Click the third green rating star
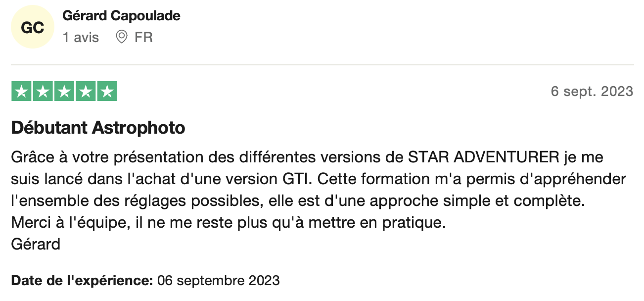 coord(64,91)
